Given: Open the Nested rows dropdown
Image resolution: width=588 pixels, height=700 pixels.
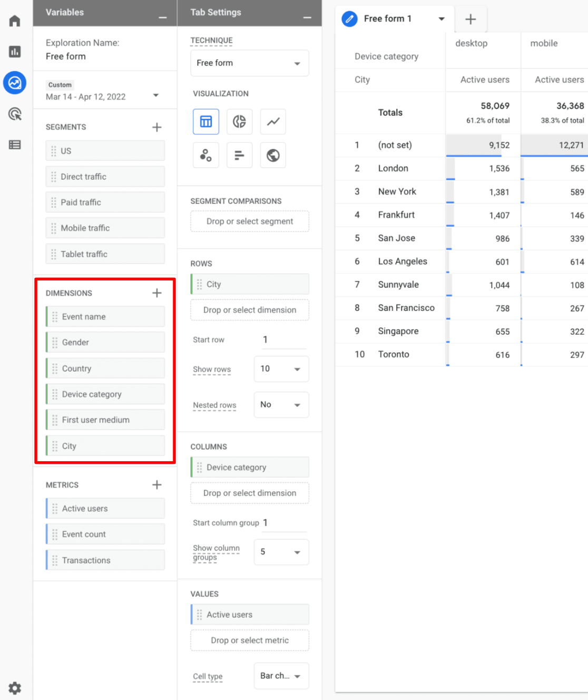Looking at the screenshot, I should [281, 405].
